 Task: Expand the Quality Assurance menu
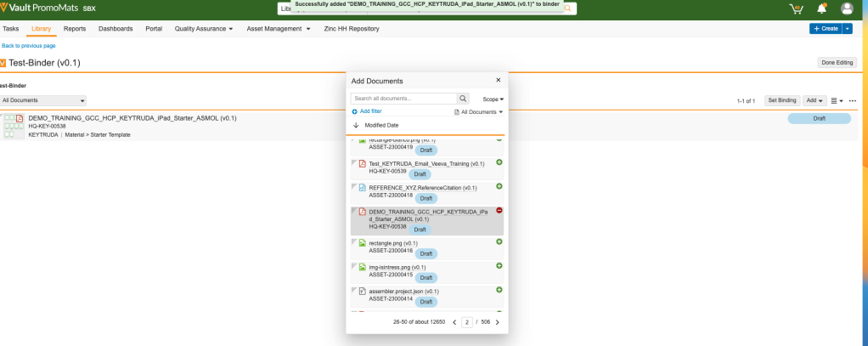(x=204, y=28)
